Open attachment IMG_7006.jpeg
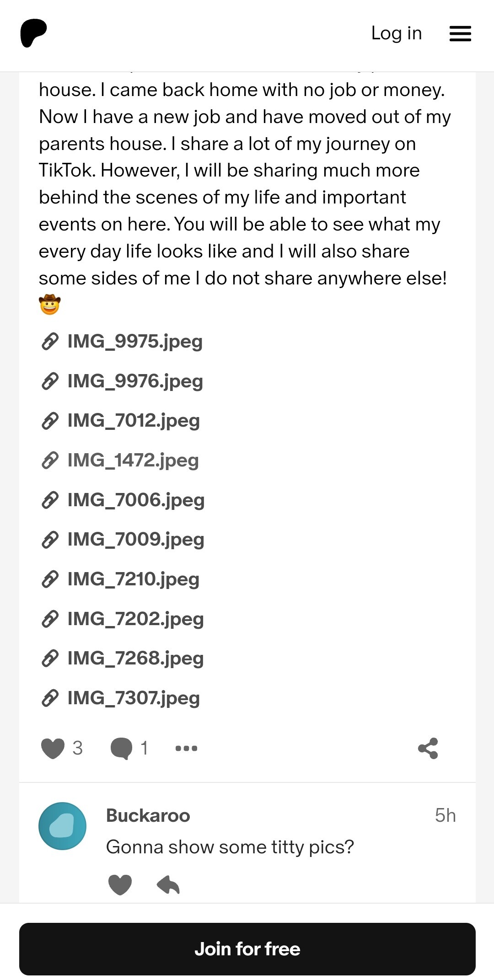 coord(136,500)
